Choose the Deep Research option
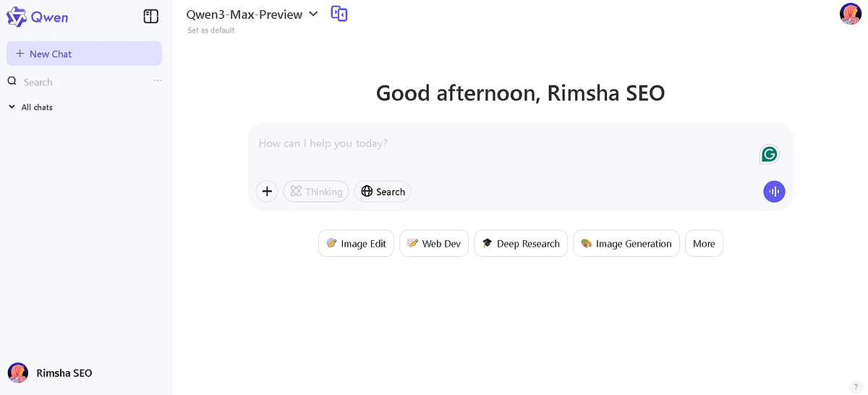 520,244
